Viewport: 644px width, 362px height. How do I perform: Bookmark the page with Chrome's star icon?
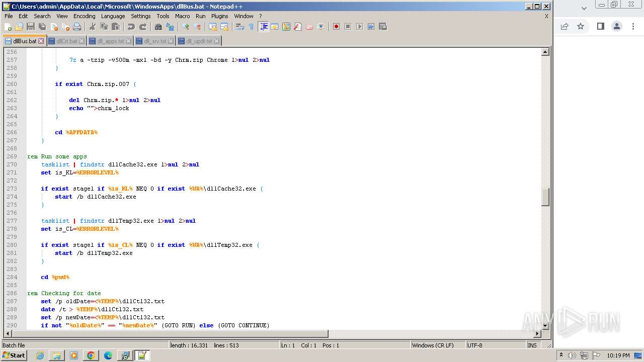coord(581,26)
